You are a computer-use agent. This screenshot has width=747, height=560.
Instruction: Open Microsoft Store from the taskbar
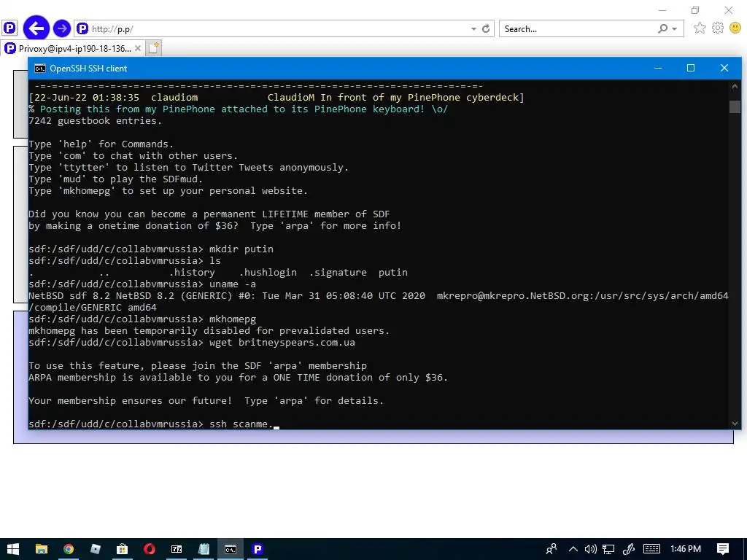(123, 549)
